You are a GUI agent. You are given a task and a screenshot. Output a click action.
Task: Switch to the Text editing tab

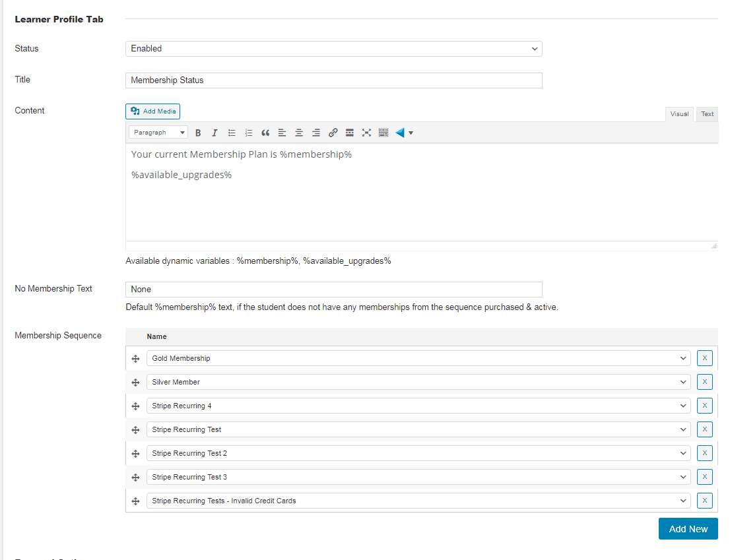point(707,113)
